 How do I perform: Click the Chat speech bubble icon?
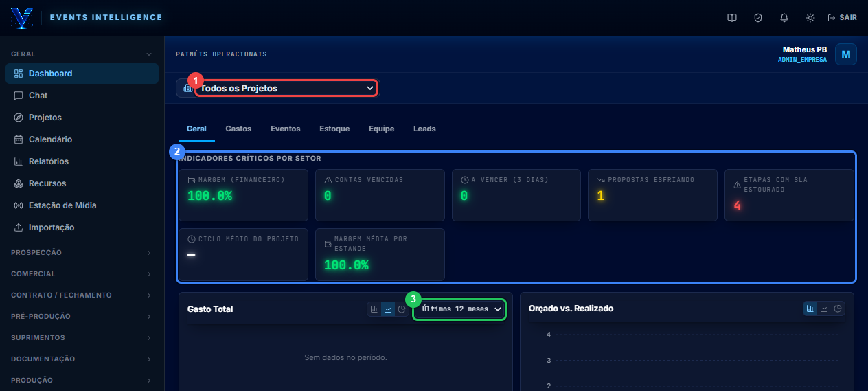[x=19, y=96]
